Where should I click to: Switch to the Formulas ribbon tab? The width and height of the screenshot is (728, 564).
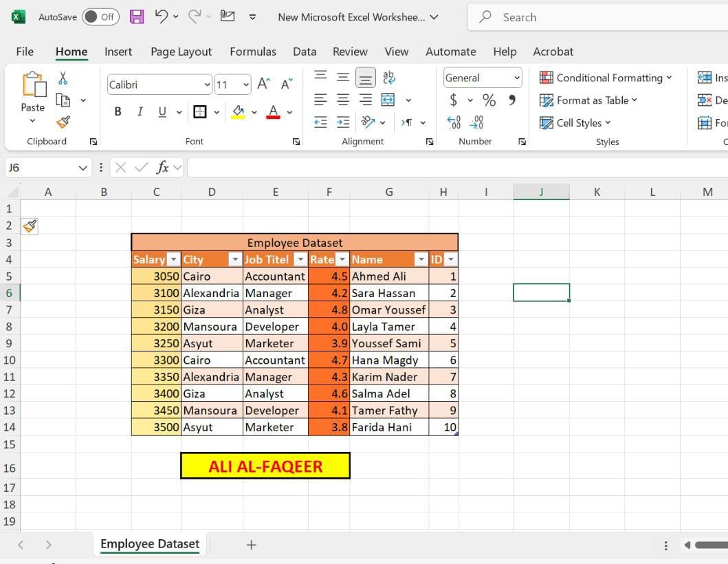point(252,52)
